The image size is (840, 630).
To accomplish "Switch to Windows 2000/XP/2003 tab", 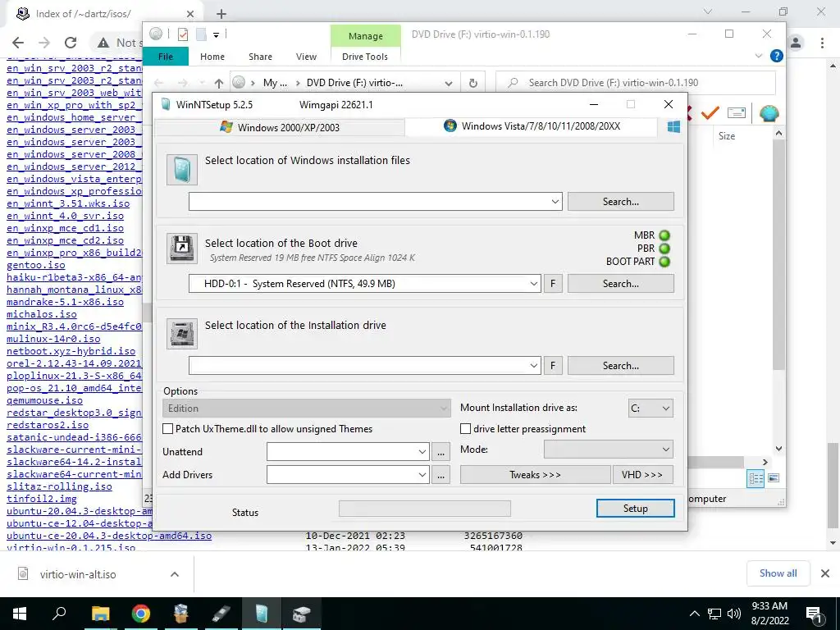I will [280, 127].
